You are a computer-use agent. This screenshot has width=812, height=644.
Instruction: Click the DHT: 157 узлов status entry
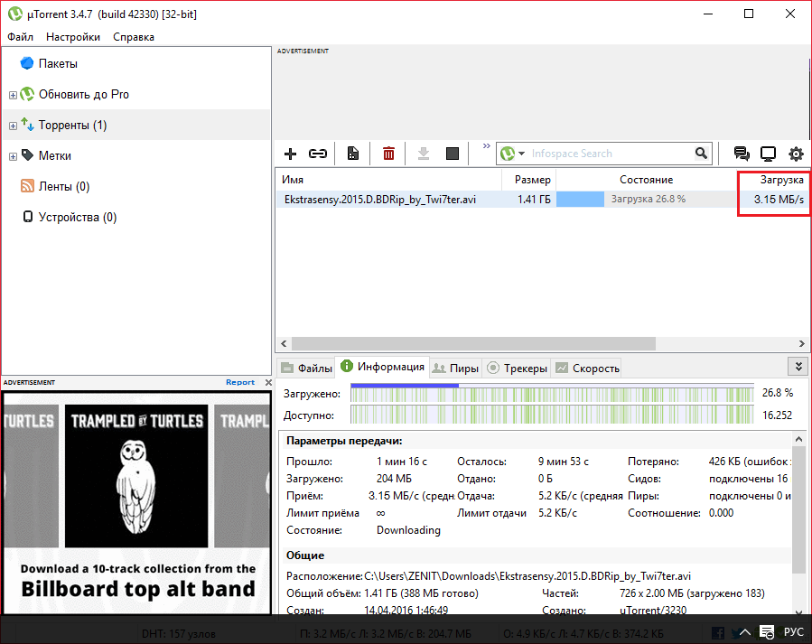pos(178,634)
